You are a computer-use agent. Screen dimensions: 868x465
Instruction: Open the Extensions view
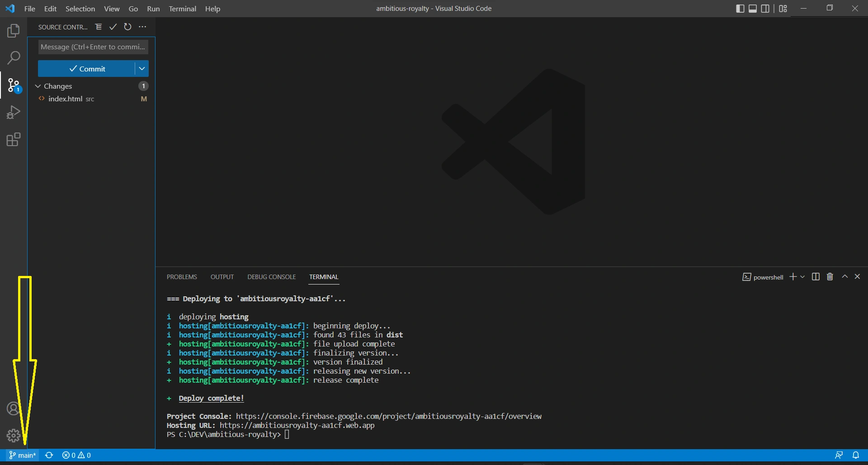coord(14,140)
